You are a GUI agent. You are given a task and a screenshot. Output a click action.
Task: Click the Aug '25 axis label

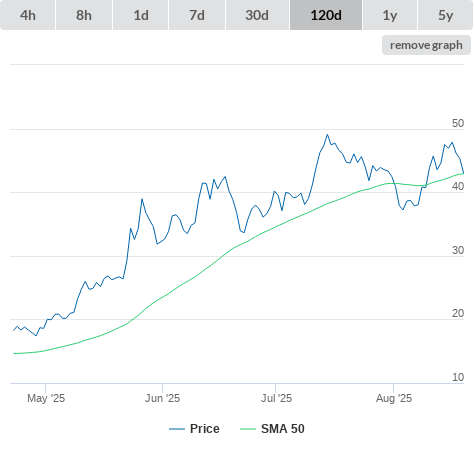394,398
